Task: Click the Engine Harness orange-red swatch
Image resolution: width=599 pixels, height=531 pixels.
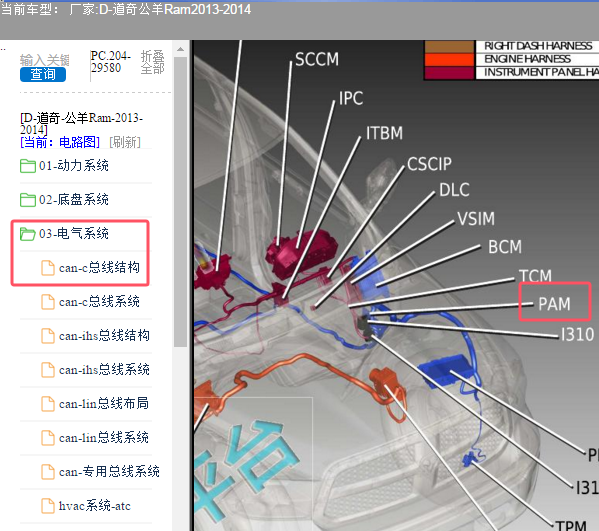Action: coord(449,60)
